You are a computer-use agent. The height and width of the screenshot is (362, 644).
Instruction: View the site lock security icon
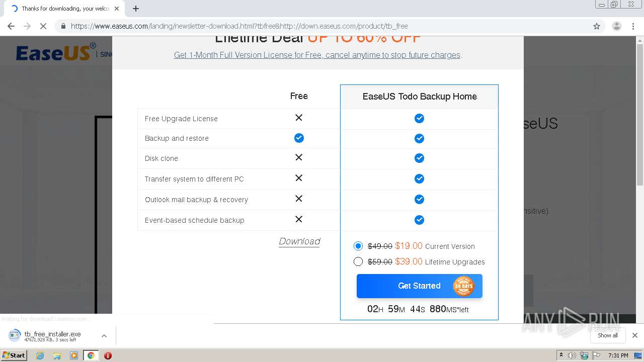point(63,26)
